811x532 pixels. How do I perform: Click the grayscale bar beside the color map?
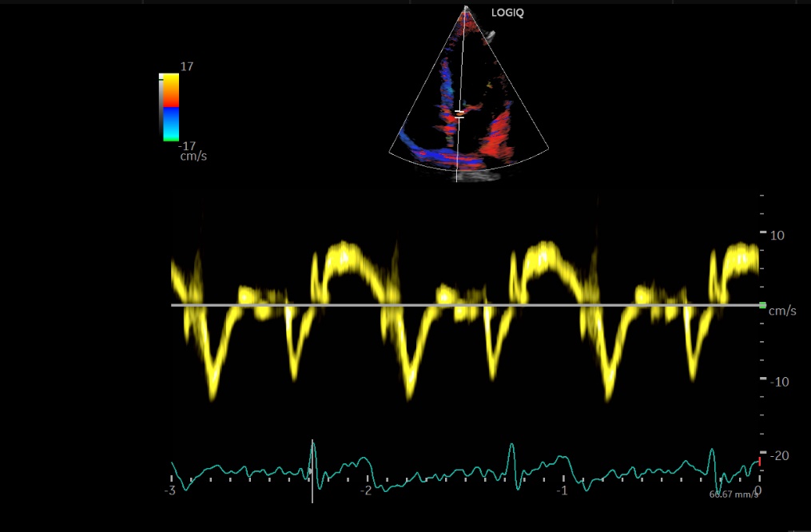tap(161, 107)
